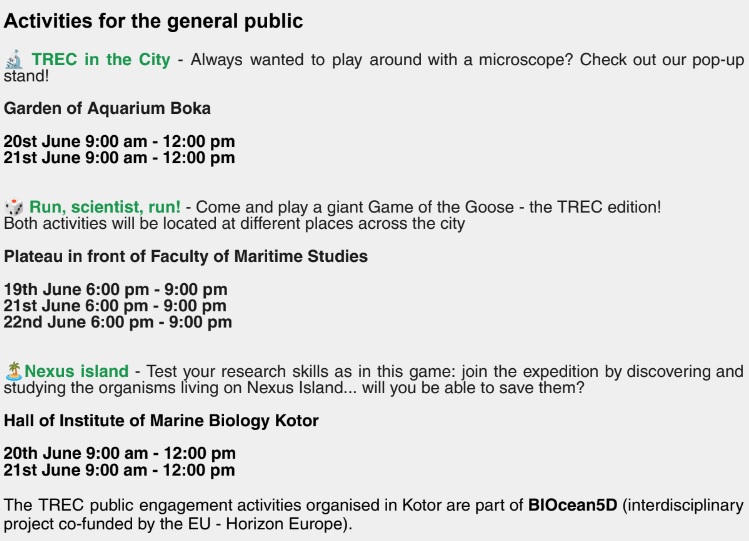749x541 pixels.
Task: Click the Garden of Aquarium Boka location
Action: point(107,108)
